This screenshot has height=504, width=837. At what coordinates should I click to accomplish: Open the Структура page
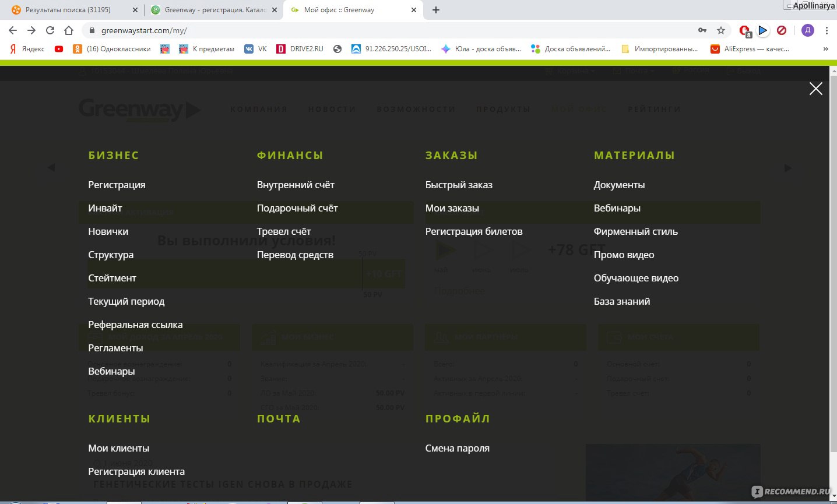(x=111, y=255)
